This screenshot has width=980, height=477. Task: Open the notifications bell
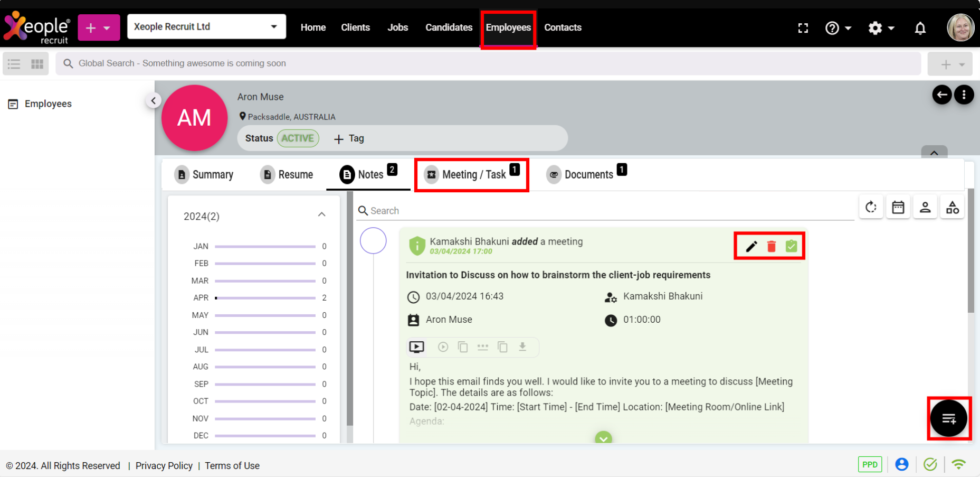[x=920, y=28]
